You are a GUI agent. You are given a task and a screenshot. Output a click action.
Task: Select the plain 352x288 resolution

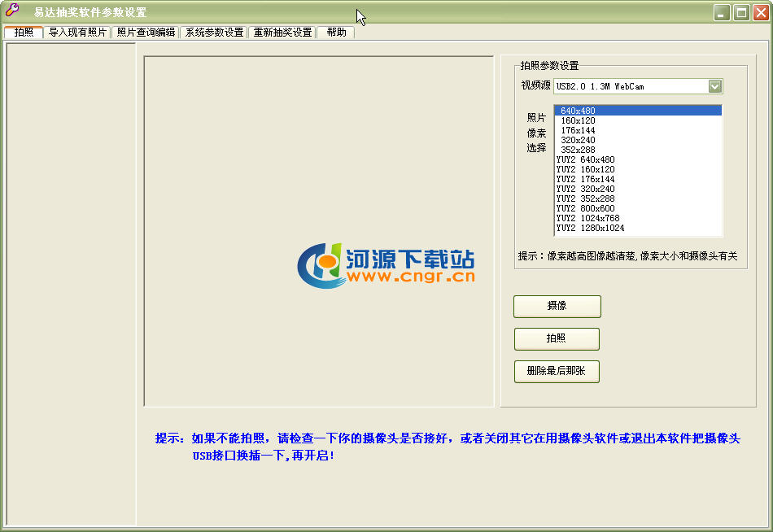pyautogui.click(x=638, y=150)
